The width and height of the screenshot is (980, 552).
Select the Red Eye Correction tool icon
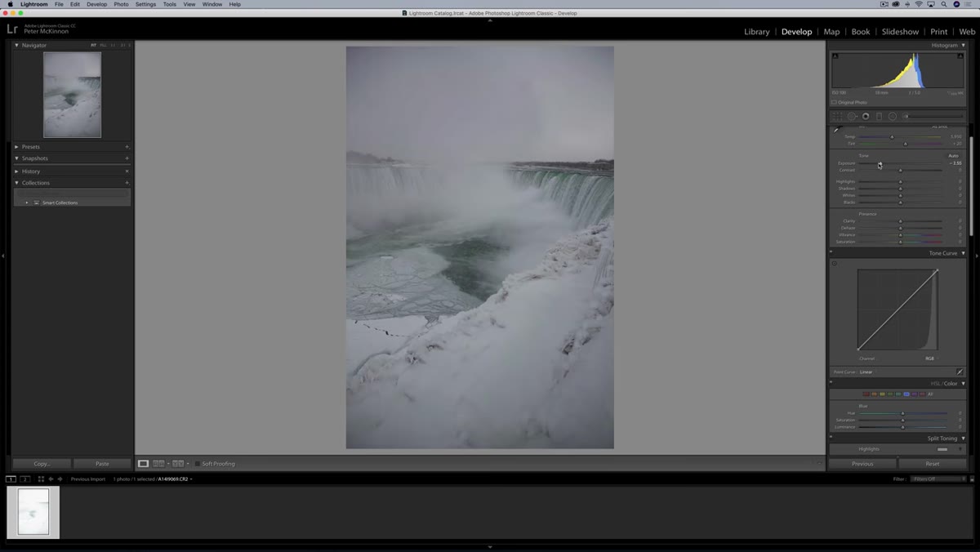point(866,116)
